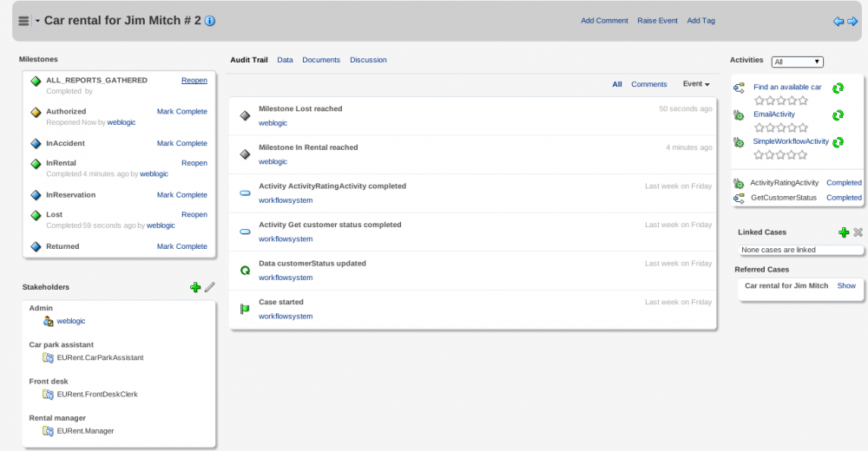Go to previous case with the left arrow
This screenshot has height=451, width=868.
click(838, 22)
